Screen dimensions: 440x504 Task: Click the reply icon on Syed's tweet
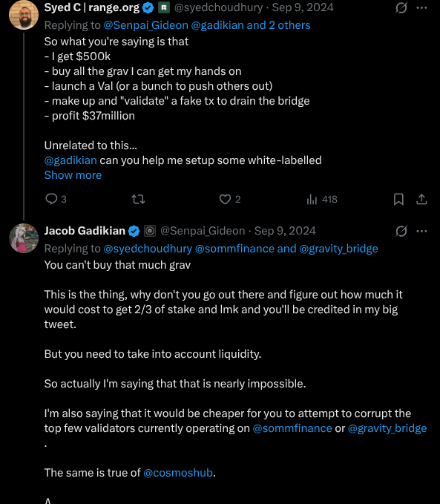click(51, 199)
